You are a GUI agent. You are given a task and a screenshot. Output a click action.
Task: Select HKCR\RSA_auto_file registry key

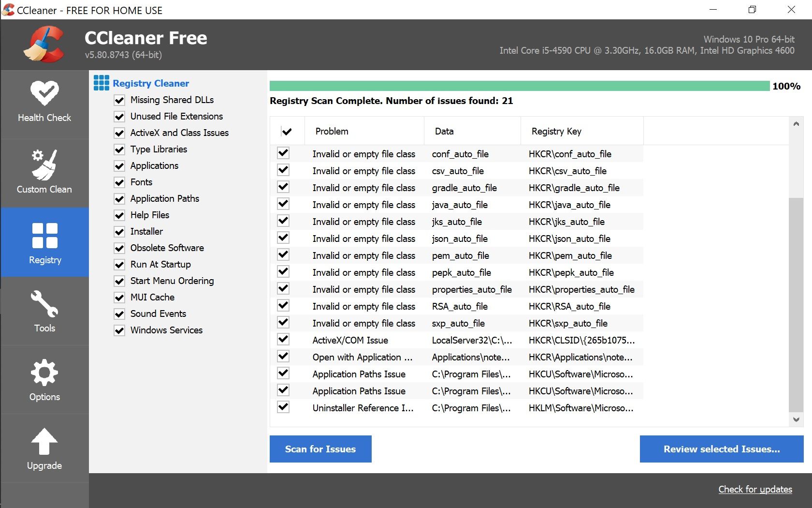point(569,306)
